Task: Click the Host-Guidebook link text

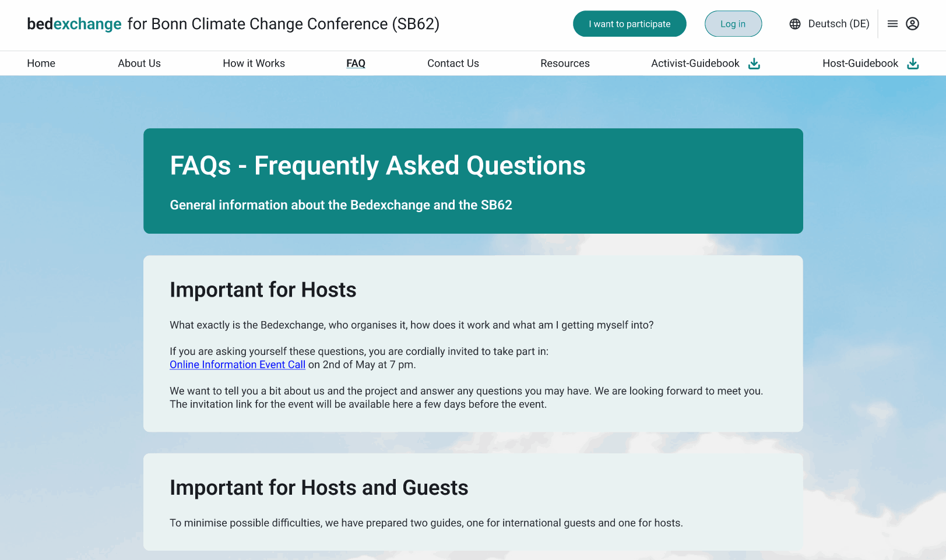Action: point(860,64)
